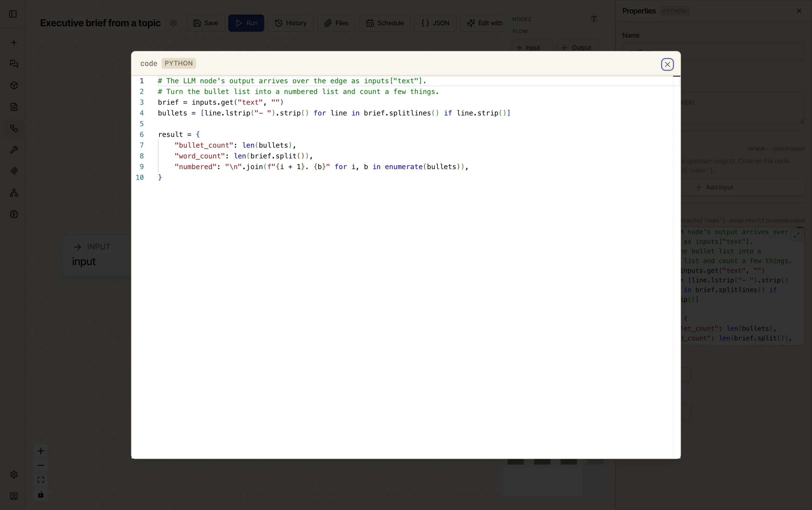Open workflow settings gear beside title
812x510 pixels.
pyautogui.click(x=173, y=23)
